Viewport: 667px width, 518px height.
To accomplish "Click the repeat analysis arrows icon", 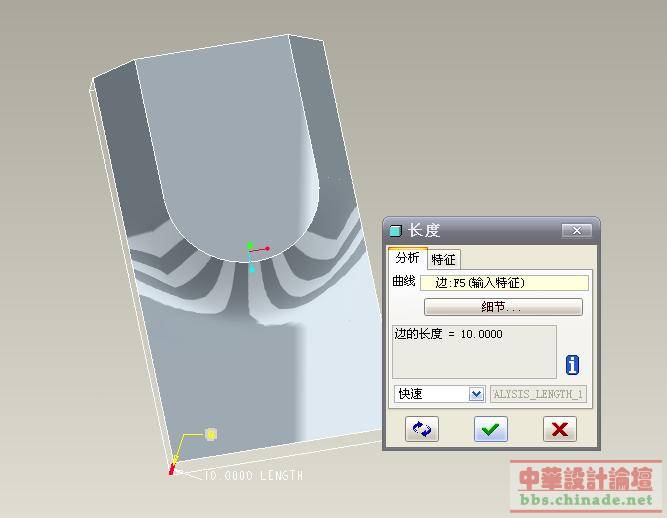I will pyautogui.click(x=422, y=429).
